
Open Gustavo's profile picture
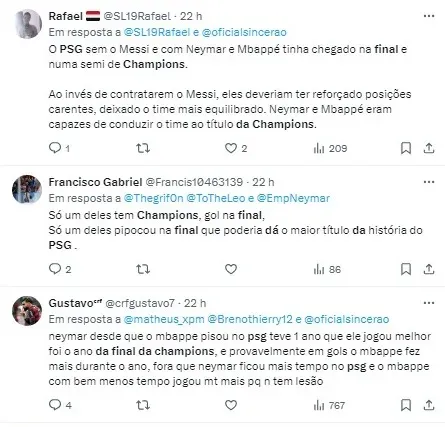click(x=27, y=311)
